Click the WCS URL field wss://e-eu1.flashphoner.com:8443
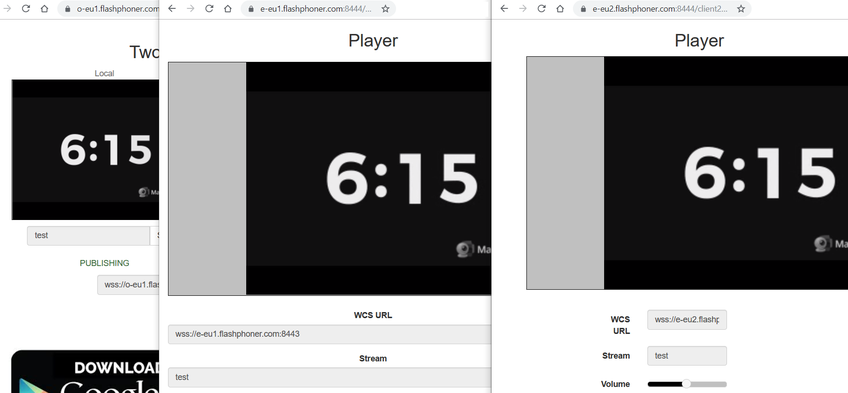This screenshot has height=393, width=848. coord(329,334)
